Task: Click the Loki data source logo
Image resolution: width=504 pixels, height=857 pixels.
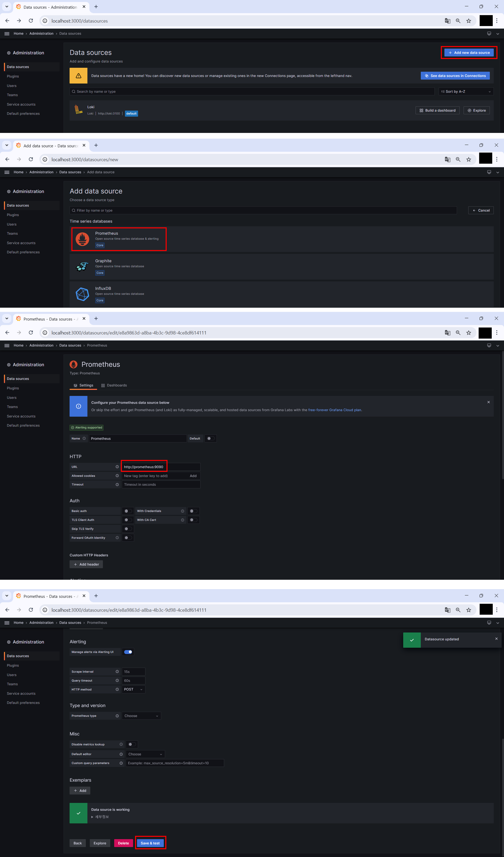Action: 79,110
